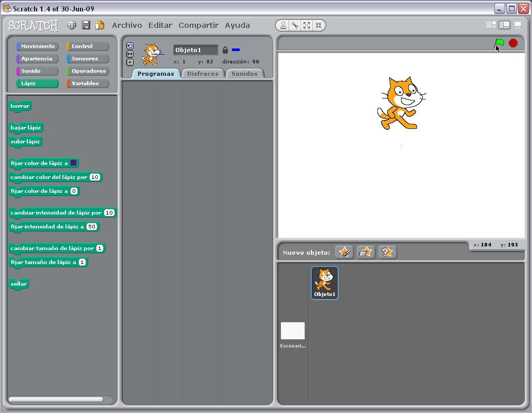This screenshot has width=532, height=413.
Task: Click value 50 in fijar intensidad de lápiz
Action: [x=92, y=227]
